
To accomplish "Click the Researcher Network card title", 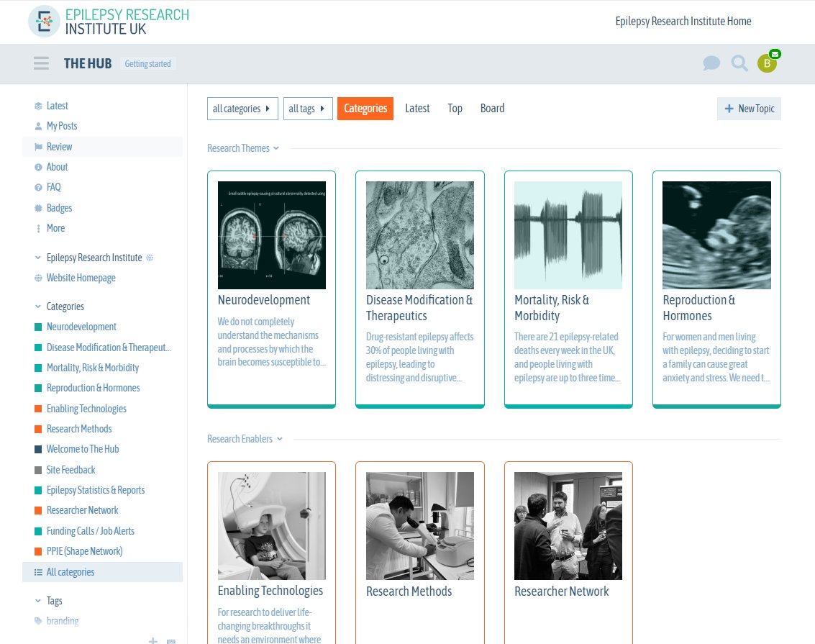I will (562, 591).
